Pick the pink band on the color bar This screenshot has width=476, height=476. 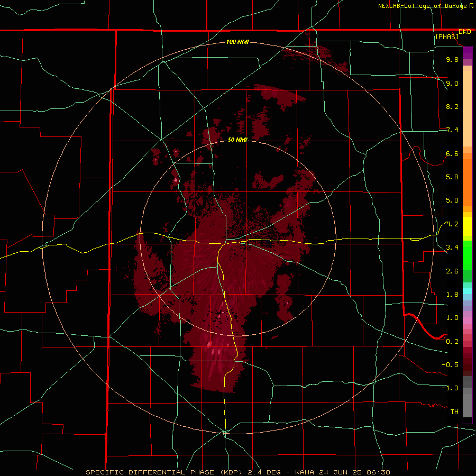click(x=467, y=321)
